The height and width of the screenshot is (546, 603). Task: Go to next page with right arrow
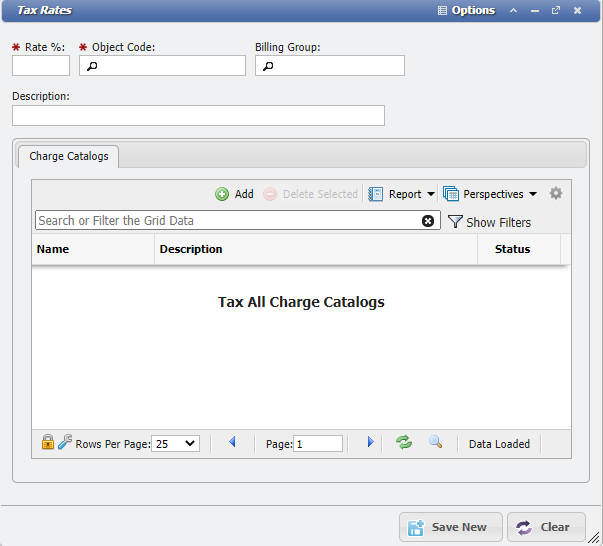click(370, 442)
